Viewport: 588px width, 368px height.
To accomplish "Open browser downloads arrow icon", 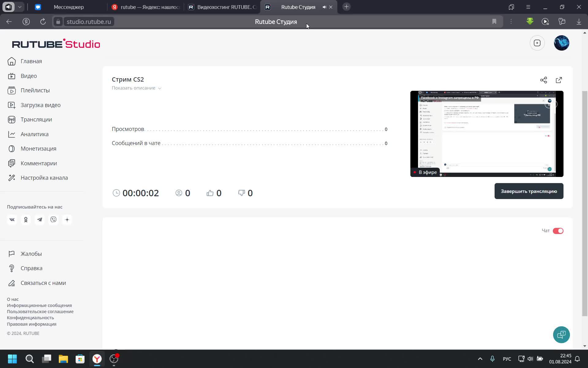I will (x=579, y=21).
